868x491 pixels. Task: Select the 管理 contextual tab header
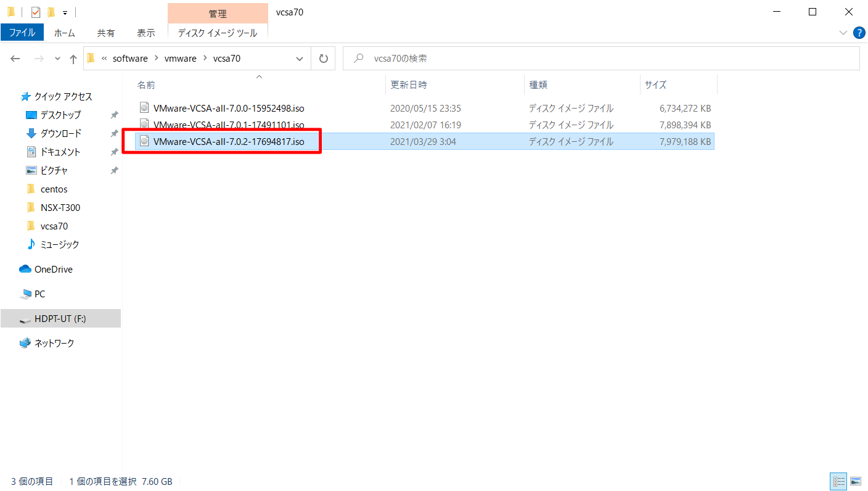[218, 14]
